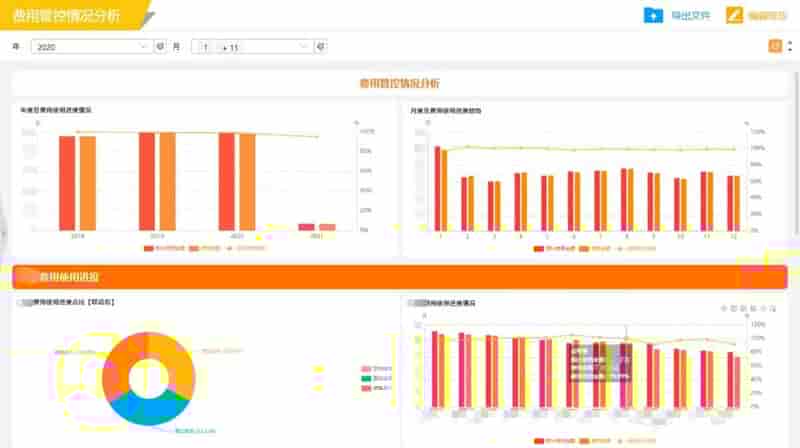Click the orange left donut segment
The height and width of the screenshot is (448, 800).
point(118,366)
